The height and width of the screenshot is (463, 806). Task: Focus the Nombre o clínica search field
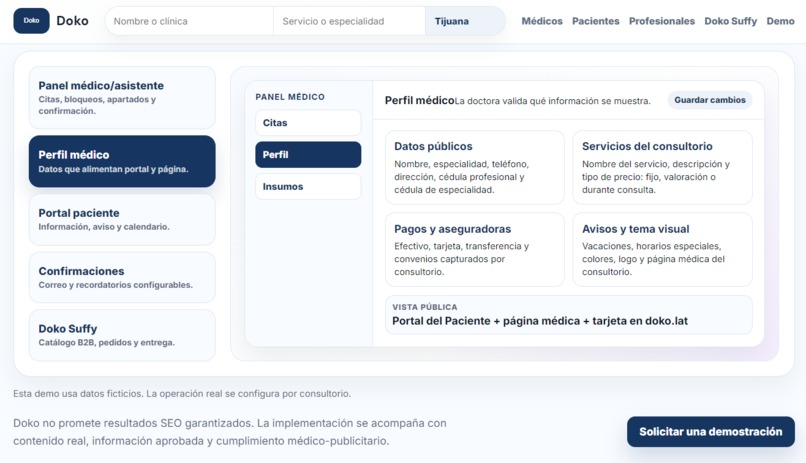[x=189, y=21]
